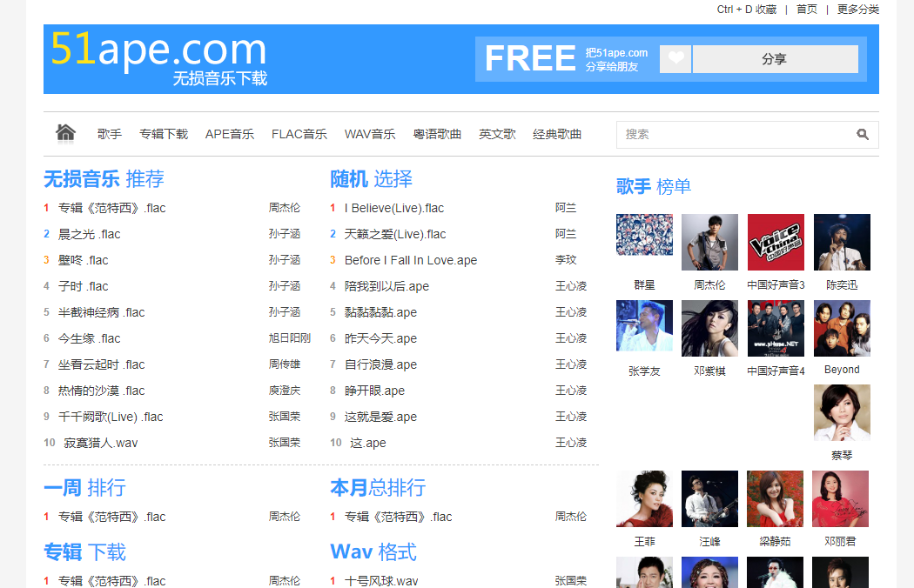Click the 一周 排行 heading
The image size is (914, 588).
84,488
